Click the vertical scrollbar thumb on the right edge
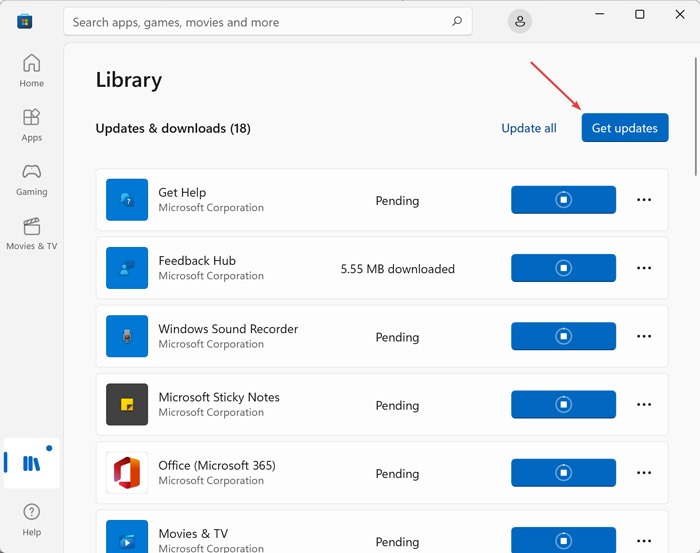Image resolution: width=700 pixels, height=553 pixels. click(x=696, y=116)
